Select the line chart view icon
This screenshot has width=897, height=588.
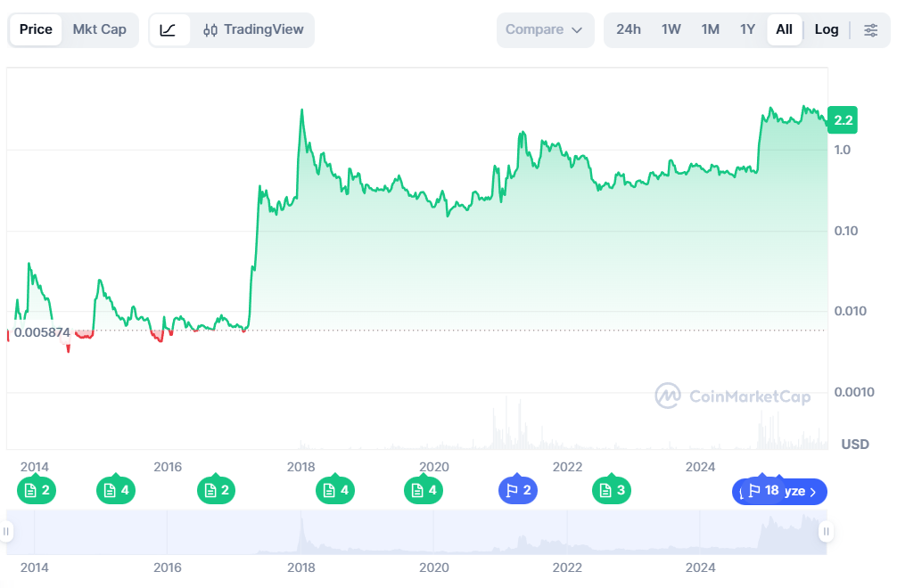169,29
